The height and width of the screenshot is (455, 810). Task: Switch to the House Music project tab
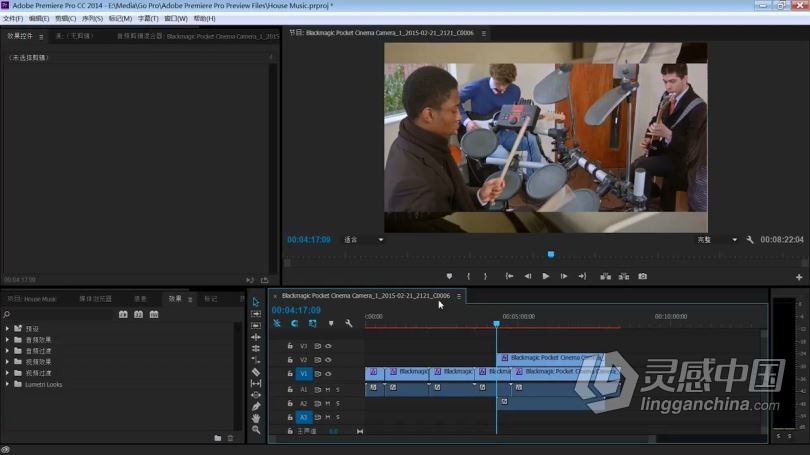click(32, 300)
